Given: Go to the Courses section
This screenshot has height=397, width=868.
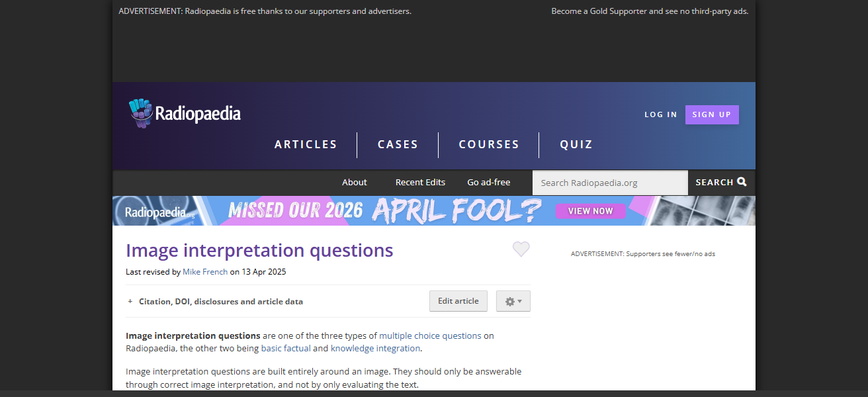Looking at the screenshot, I should (x=489, y=144).
